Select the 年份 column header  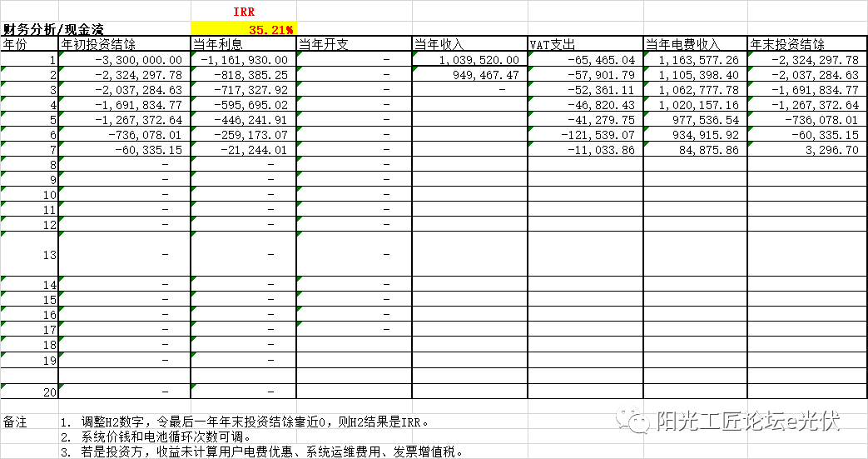[x=29, y=44]
